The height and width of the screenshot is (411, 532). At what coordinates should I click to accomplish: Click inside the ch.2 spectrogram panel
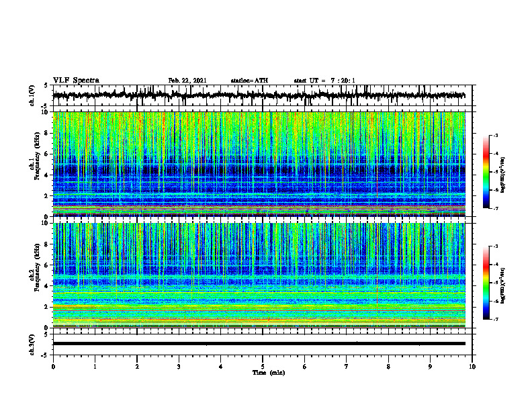[x=259, y=275]
